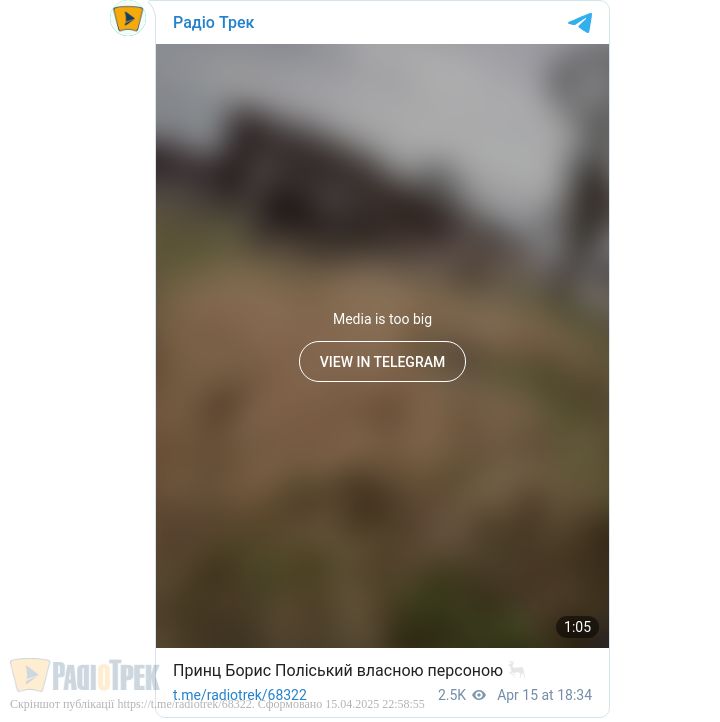Click the watermark play-arrow badge
The image size is (720, 722).
[x=30, y=675]
